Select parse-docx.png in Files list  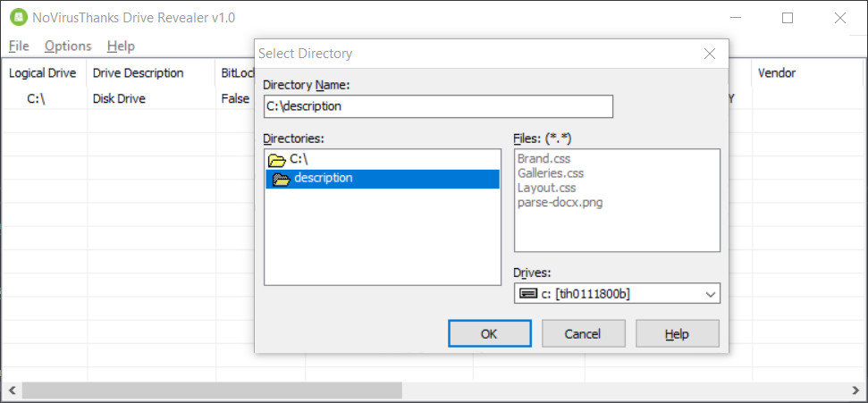(560, 203)
